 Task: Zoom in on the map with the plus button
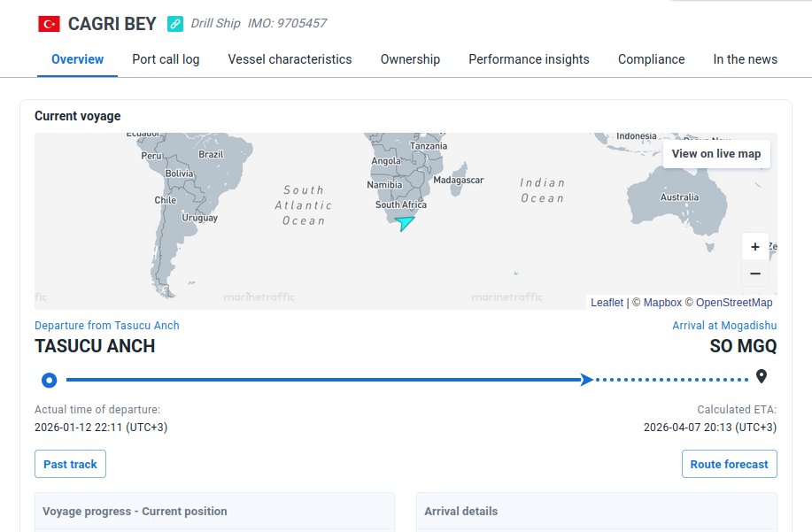755,247
